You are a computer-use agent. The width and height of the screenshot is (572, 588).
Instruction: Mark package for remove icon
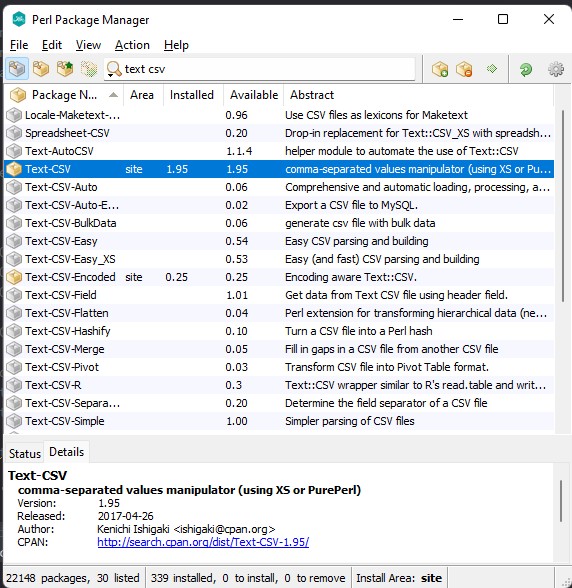464,69
